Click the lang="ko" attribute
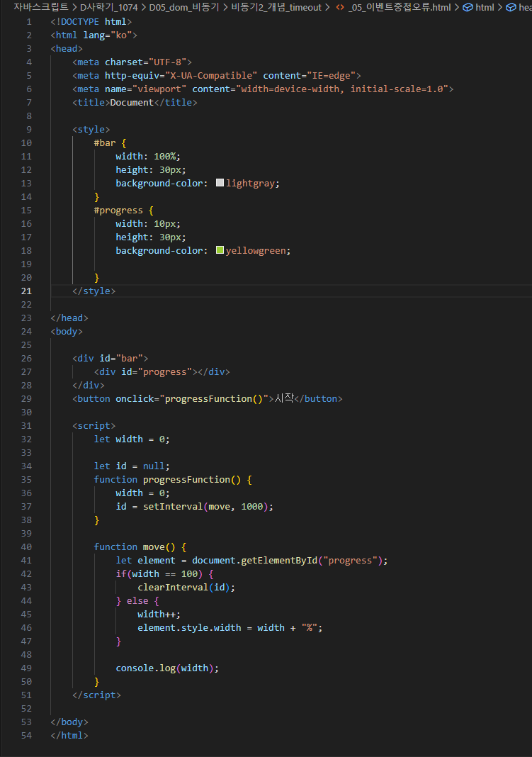Image resolution: width=532 pixels, height=757 pixels. [x=108, y=35]
